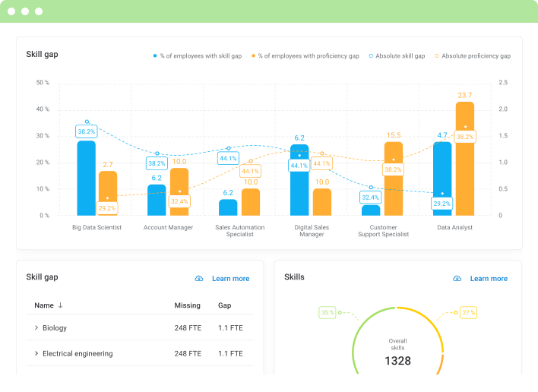
Task: Click Sales Automation Specialist orange bar
Action: [251, 202]
